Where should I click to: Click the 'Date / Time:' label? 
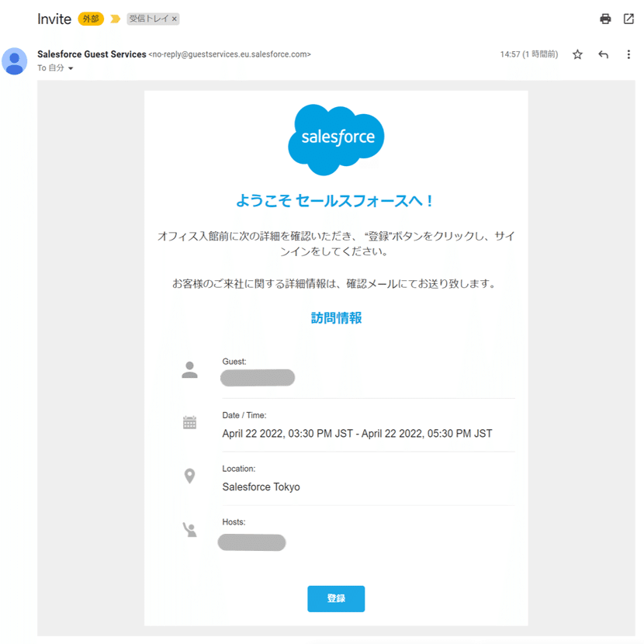pos(244,415)
